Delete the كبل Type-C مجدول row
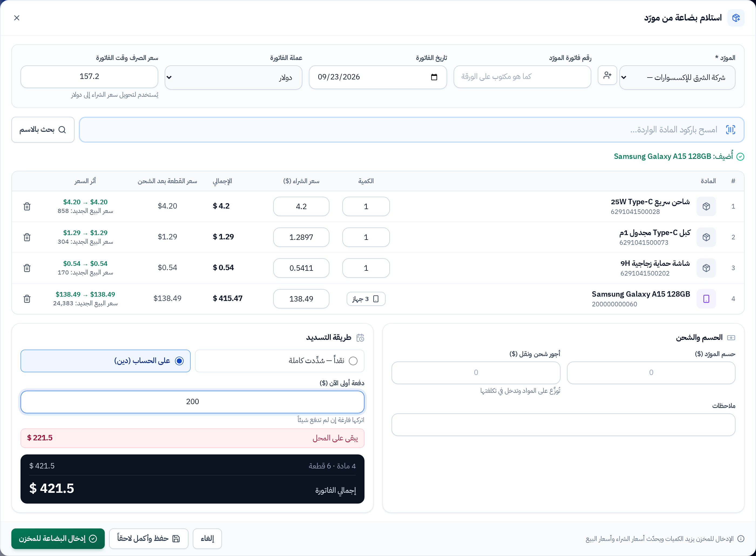Image resolution: width=756 pixels, height=556 pixels. tap(27, 237)
